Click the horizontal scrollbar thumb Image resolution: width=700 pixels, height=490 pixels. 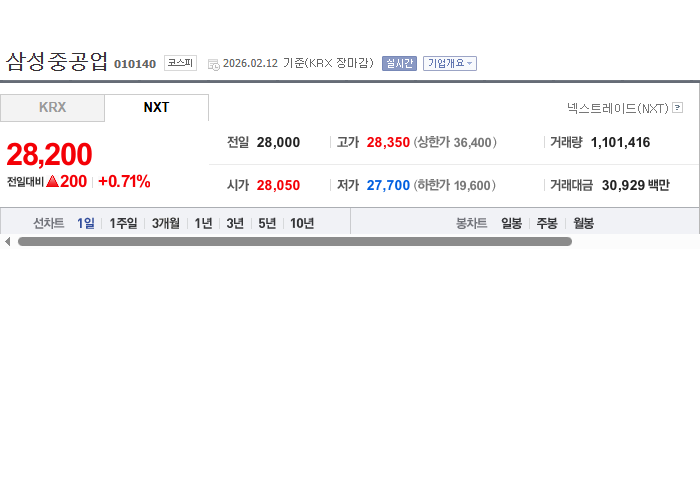tap(295, 241)
